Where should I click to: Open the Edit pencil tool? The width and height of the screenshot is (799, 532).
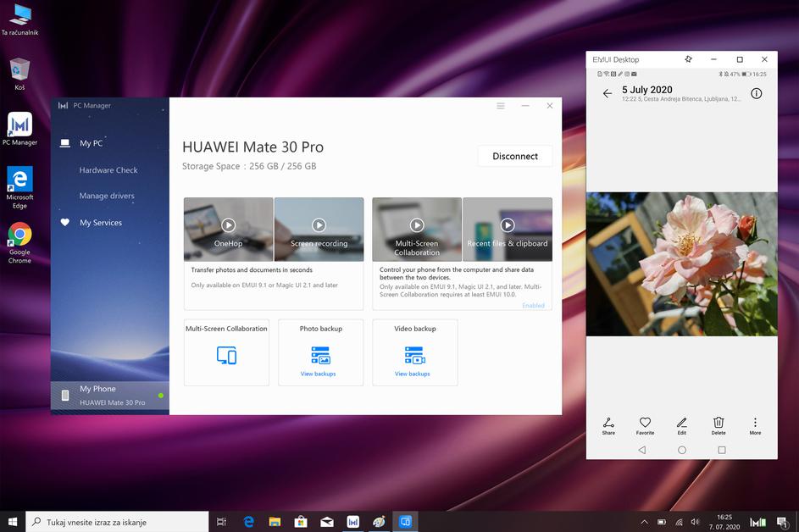681,424
